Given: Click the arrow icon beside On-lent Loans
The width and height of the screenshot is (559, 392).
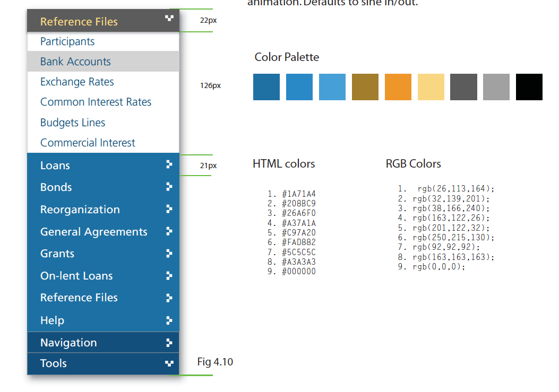Looking at the screenshot, I should [x=169, y=276].
